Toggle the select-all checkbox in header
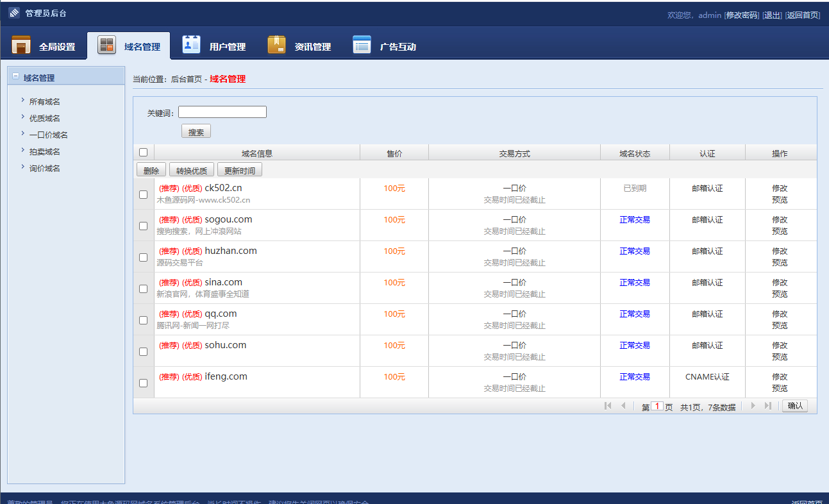 pos(144,153)
